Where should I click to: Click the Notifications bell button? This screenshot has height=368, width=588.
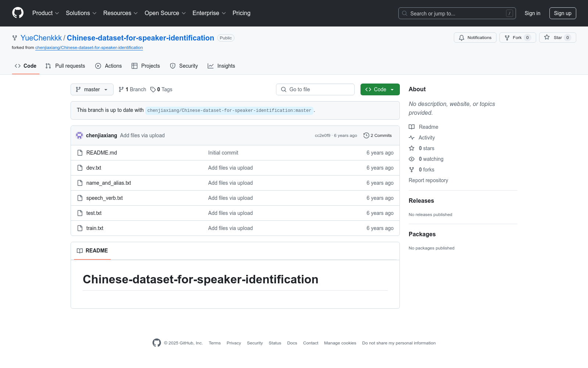click(475, 38)
